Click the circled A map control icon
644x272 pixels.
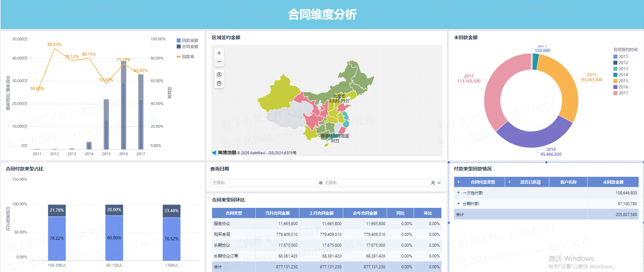[219, 75]
